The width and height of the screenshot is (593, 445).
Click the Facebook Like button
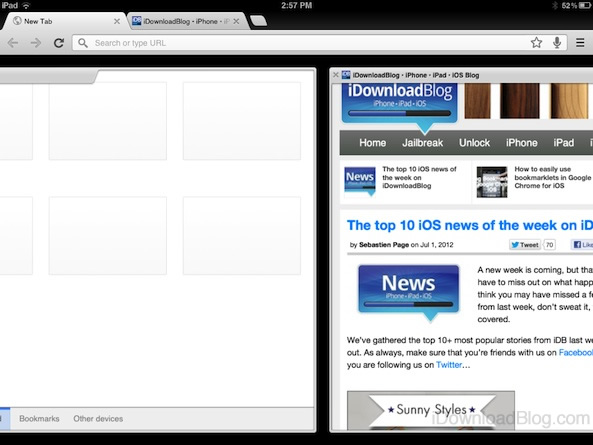pyautogui.click(x=582, y=245)
